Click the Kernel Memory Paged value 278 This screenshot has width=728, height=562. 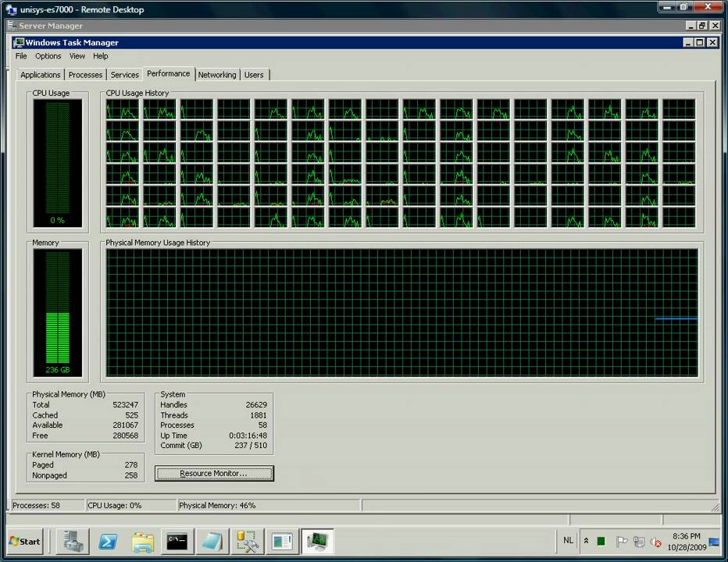pyautogui.click(x=131, y=465)
